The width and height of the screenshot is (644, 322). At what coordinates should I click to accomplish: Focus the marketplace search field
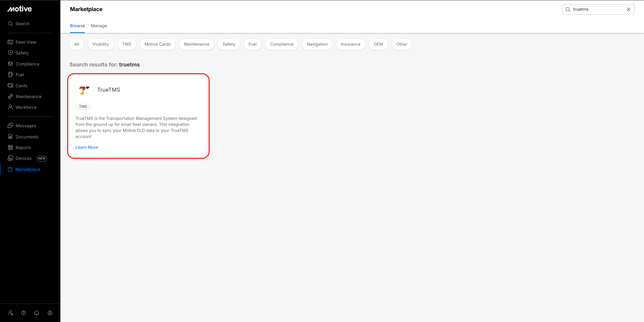pyautogui.click(x=598, y=9)
